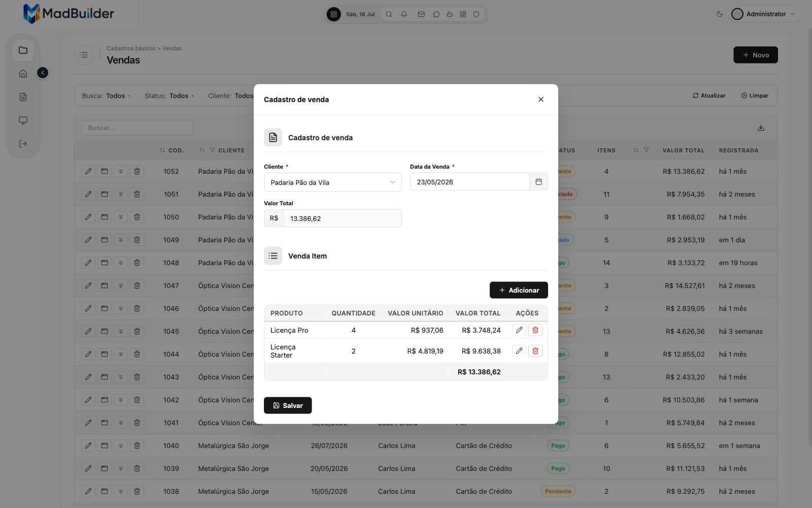
Task: Save the sale with Salvar
Action: [288, 405]
